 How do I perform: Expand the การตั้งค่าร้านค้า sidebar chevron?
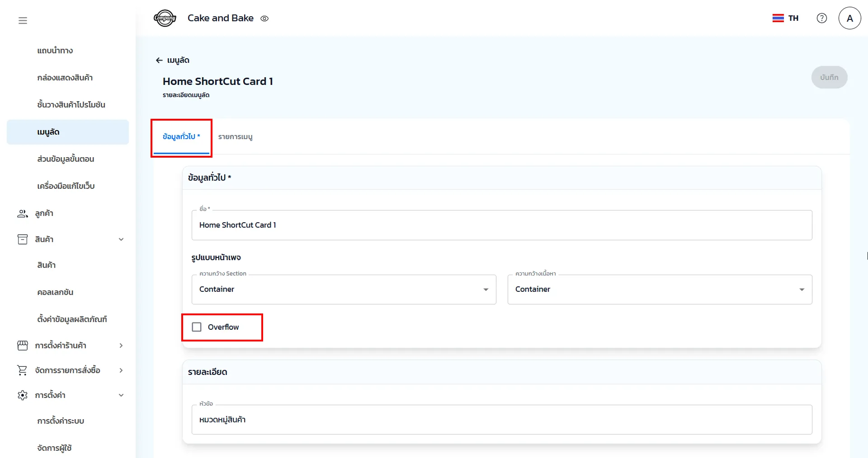(121, 346)
